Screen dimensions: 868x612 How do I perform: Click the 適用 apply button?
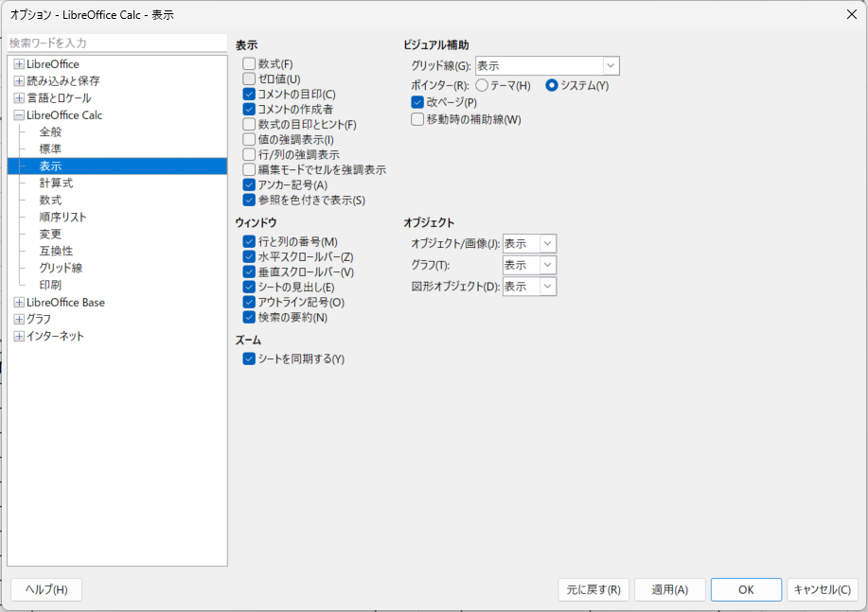pos(669,590)
